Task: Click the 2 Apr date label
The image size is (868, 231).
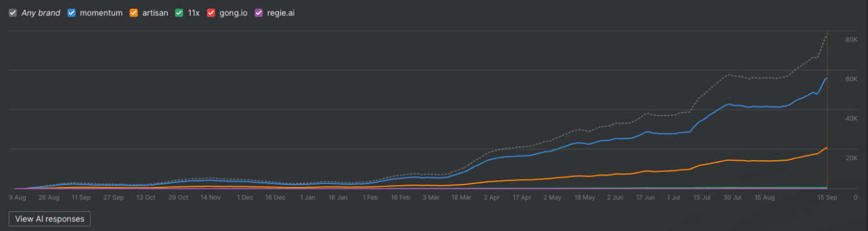Action: click(492, 197)
